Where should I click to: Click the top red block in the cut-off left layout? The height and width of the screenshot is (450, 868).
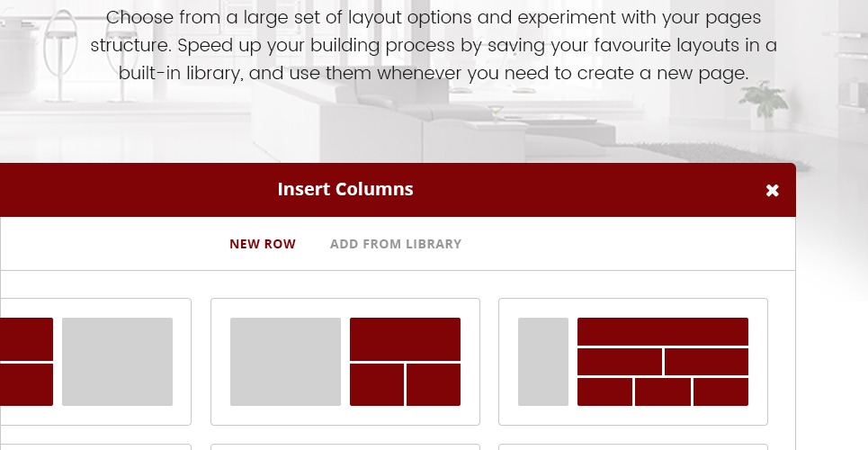[26, 339]
